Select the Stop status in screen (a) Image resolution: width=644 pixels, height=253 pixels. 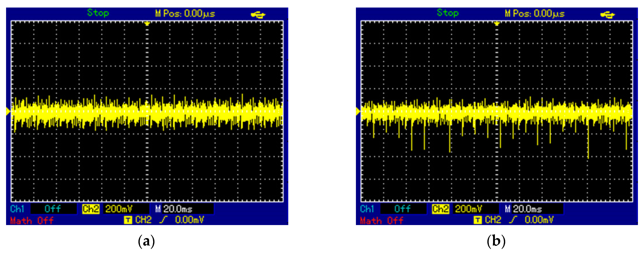pyautogui.click(x=98, y=13)
